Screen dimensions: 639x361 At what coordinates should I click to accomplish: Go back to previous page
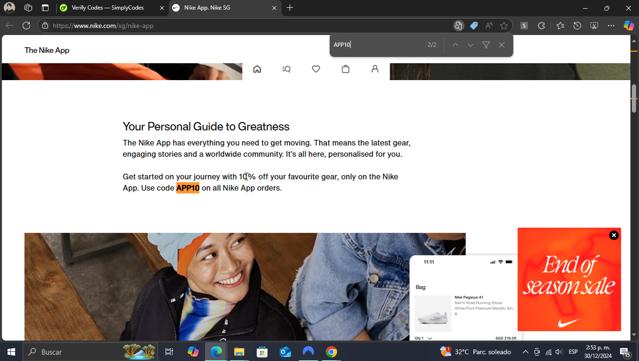click(x=9, y=26)
